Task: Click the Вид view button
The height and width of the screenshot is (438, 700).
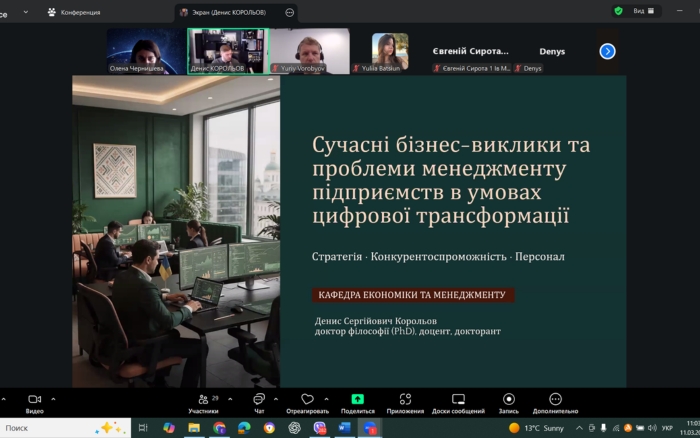Action: (643, 11)
